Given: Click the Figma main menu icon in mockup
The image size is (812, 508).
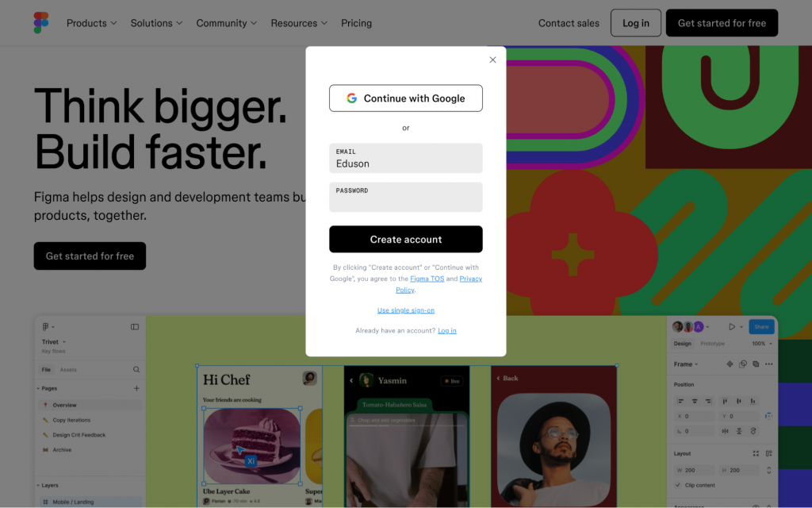Looking at the screenshot, I should pos(45,326).
